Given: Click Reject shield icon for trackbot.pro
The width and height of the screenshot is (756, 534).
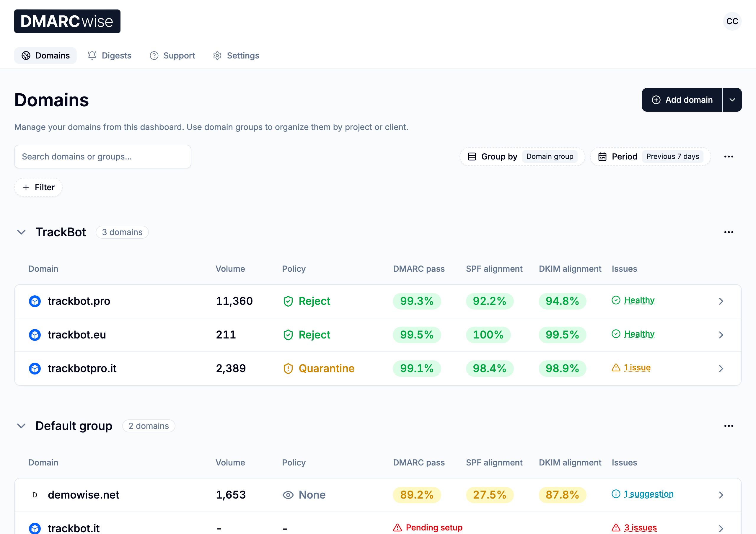Looking at the screenshot, I should [x=288, y=301].
